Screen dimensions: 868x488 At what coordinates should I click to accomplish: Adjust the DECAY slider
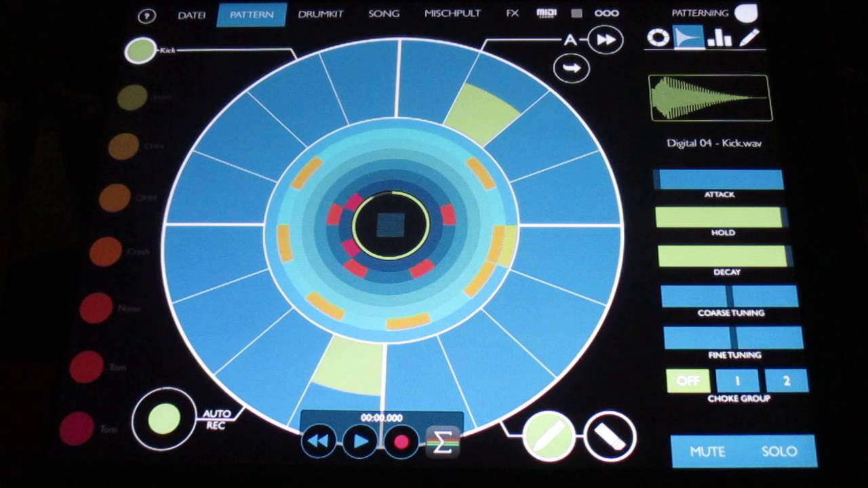click(724, 256)
